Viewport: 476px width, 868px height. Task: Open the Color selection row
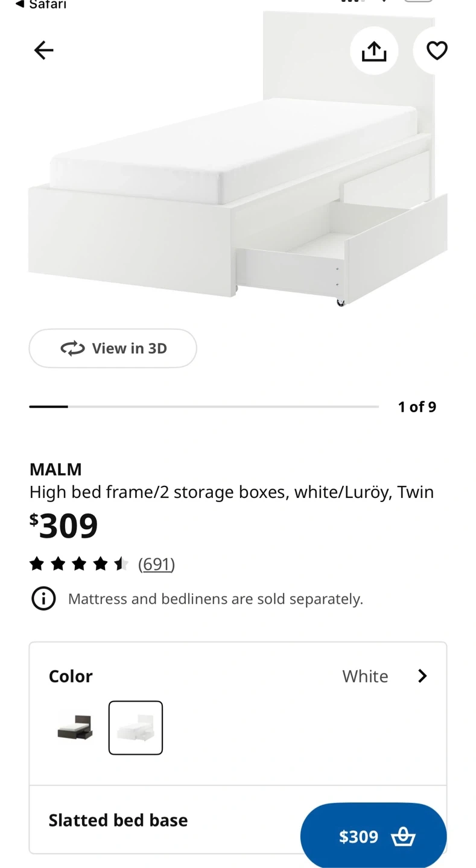[238, 676]
